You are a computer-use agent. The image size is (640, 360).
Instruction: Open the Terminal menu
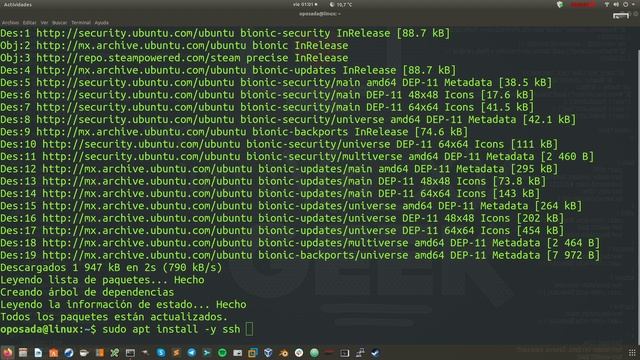tap(81, 23)
